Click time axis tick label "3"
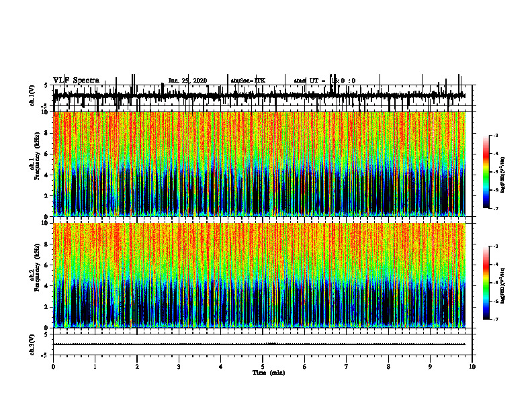Screen dimensions: 532x411 coord(179,367)
